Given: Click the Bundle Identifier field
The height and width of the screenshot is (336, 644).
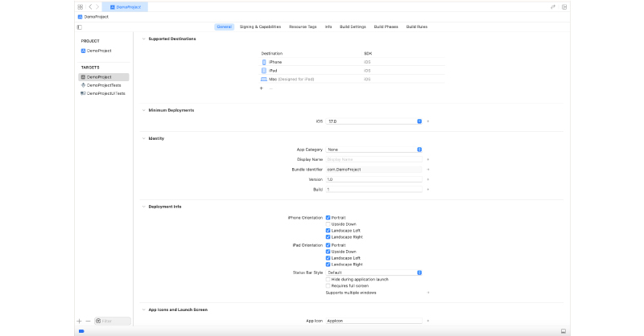Looking at the screenshot, I should [374, 170].
